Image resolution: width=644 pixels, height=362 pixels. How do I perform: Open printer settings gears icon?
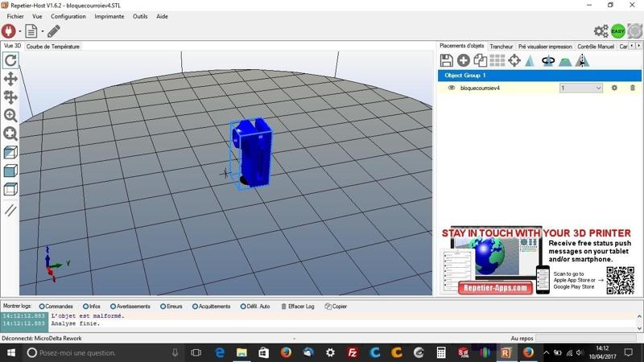click(x=601, y=31)
